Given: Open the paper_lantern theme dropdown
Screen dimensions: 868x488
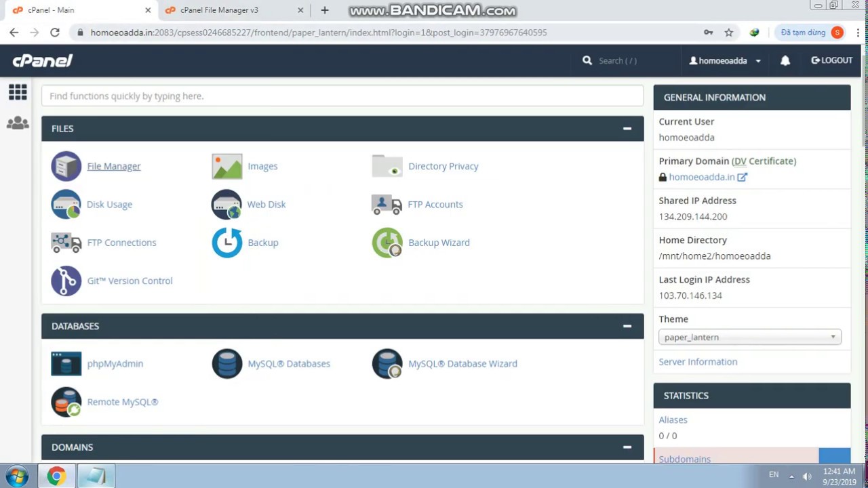Looking at the screenshot, I should [x=750, y=337].
